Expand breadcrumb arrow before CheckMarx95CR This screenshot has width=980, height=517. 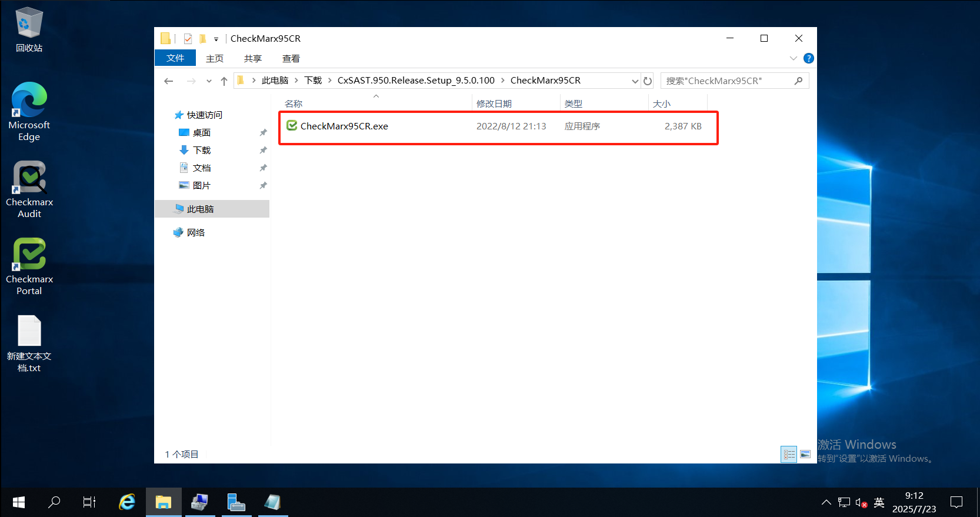(x=503, y=81)
